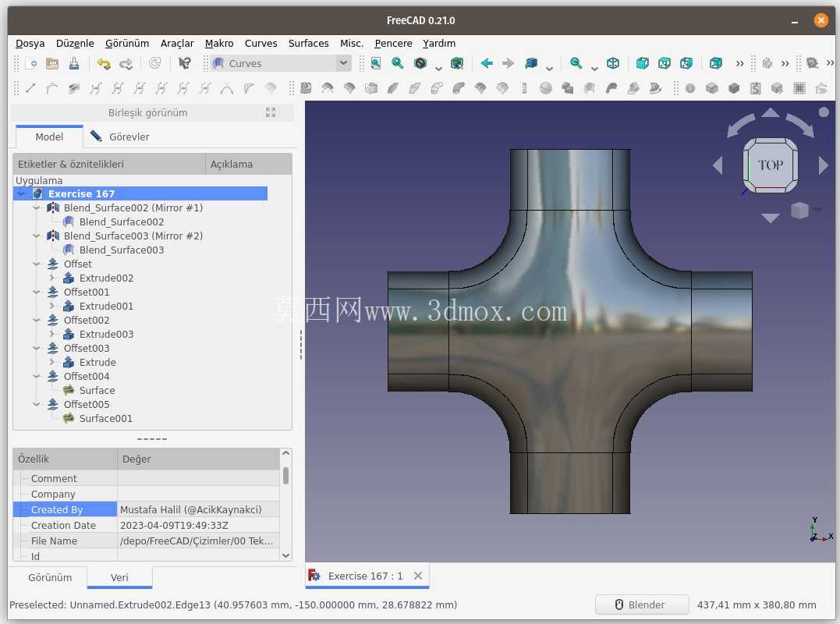Open the Surfaces menu

[x=308, y=44]
